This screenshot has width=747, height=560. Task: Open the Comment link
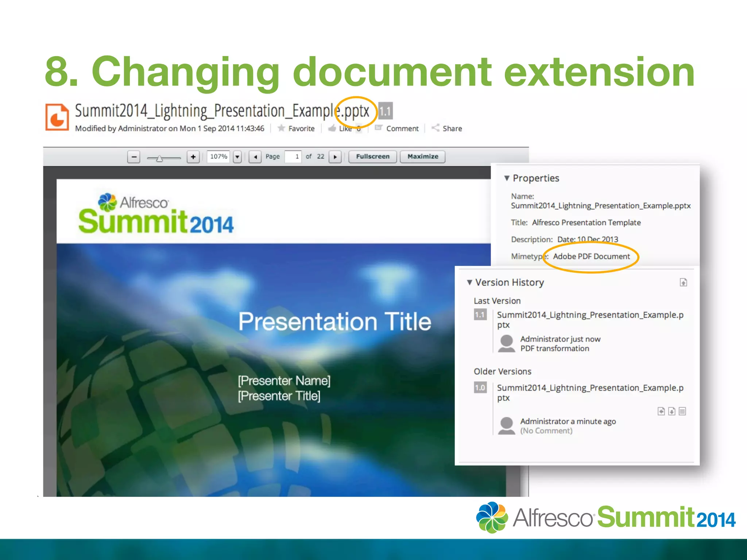coord(397,128)
